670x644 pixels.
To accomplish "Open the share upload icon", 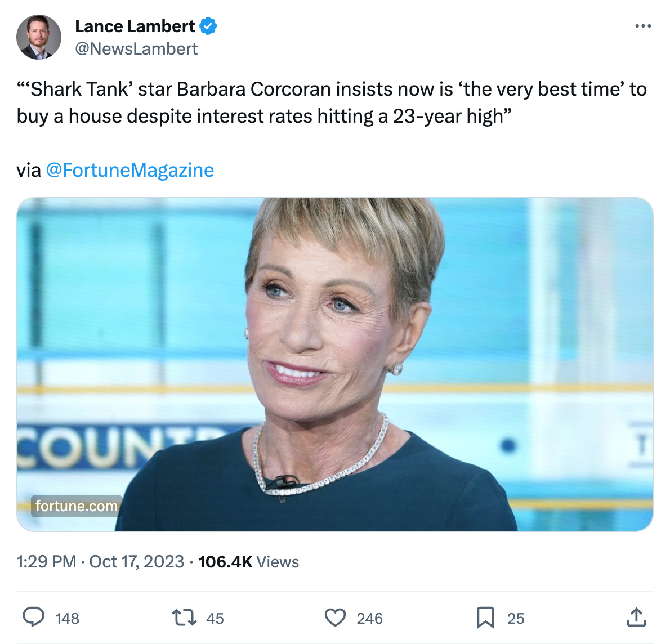I will [636, 617].
